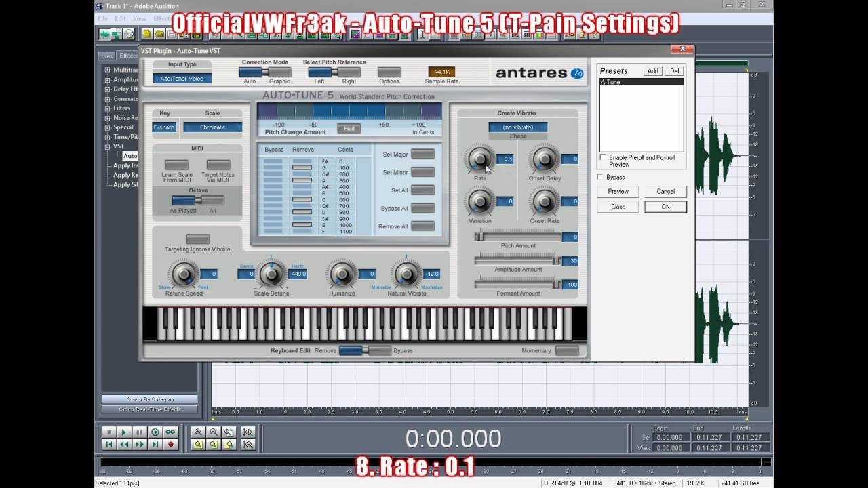
Task: Click the Retune Speed knob
Action: point(184,274)
